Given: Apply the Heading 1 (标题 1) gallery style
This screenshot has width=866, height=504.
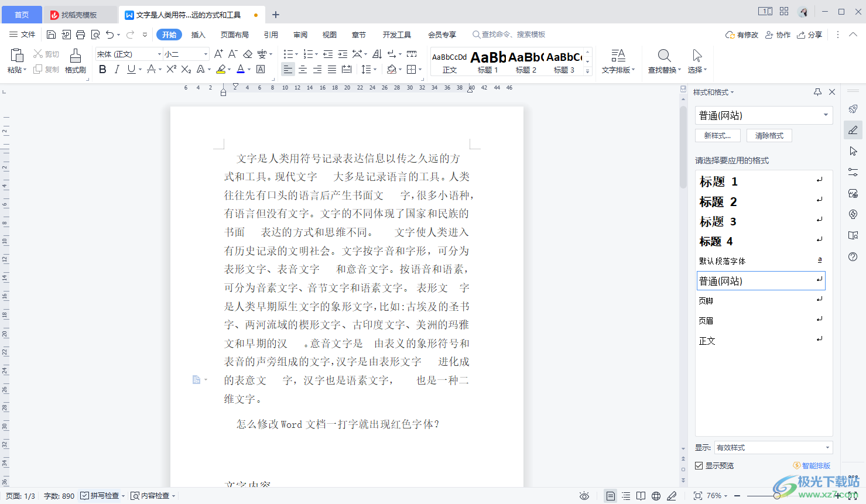Looking at the screenshot, I should pyautogui.click(x=488, y=61).
